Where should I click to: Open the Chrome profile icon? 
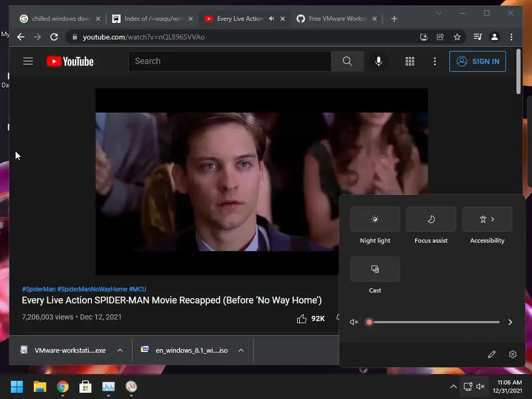[495, 37]
